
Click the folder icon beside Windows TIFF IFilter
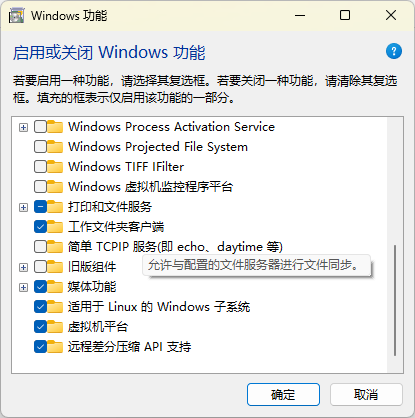click(55, 167)
